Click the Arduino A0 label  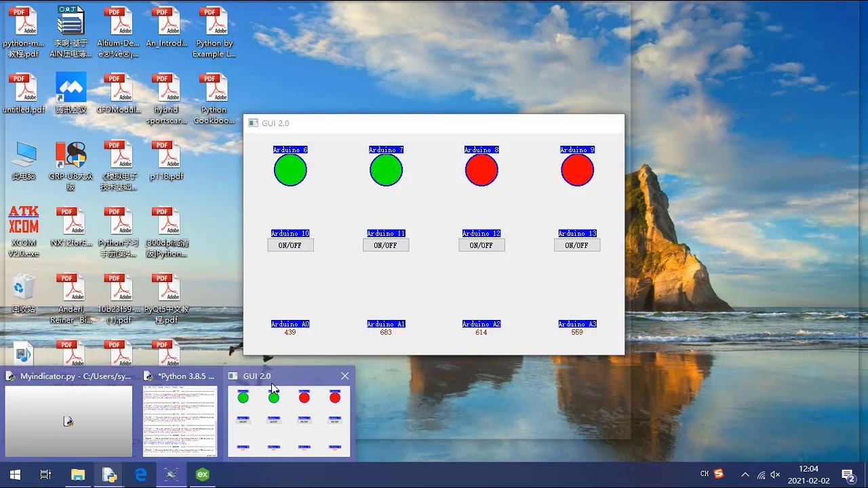290,324
